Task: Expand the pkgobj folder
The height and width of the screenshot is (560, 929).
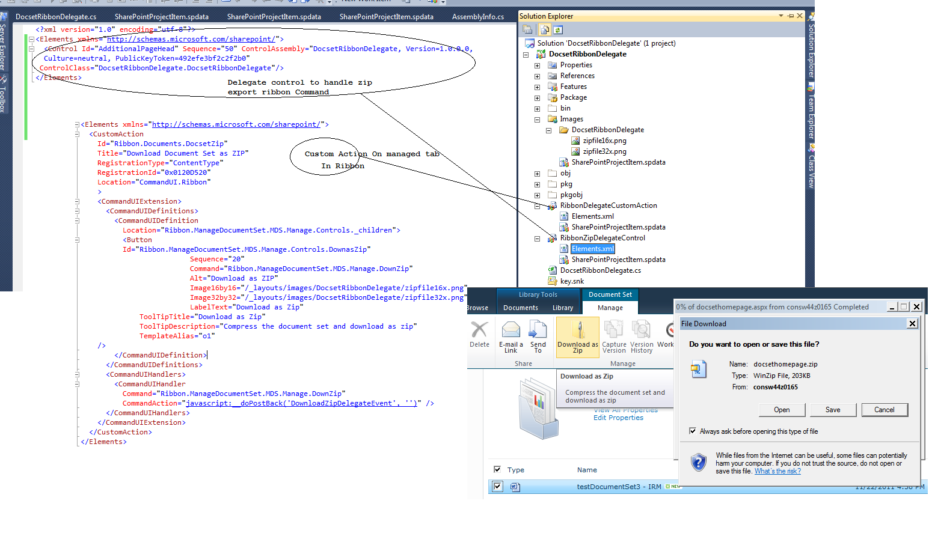Action: click(x=537, y=195)
